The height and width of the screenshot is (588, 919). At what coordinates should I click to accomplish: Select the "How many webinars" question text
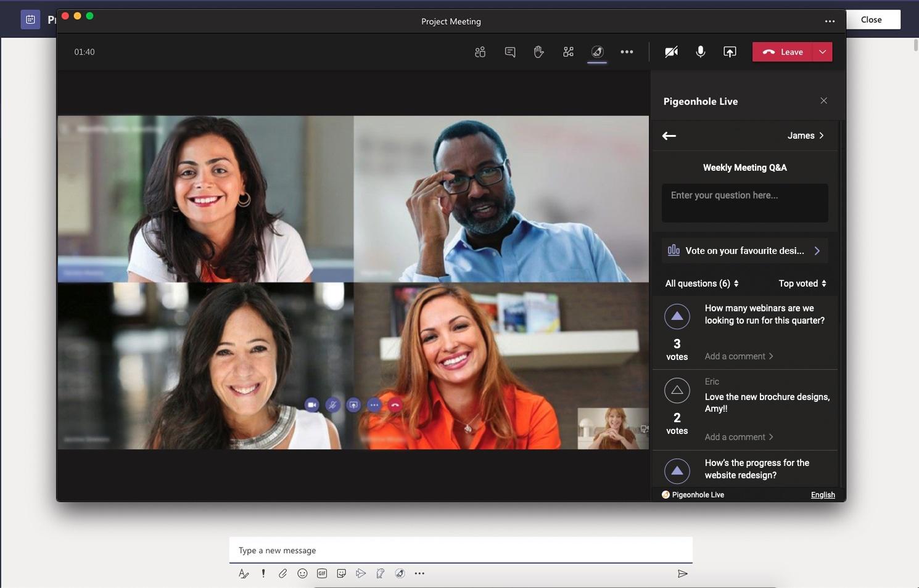pyautogui.click(x=765, y=314)
